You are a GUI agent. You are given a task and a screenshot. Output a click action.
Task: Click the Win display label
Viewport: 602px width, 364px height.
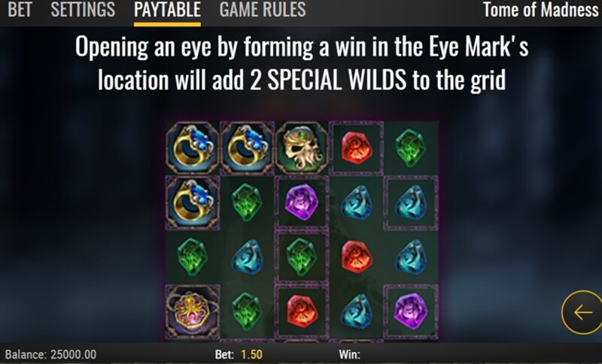tap(349, 354)
